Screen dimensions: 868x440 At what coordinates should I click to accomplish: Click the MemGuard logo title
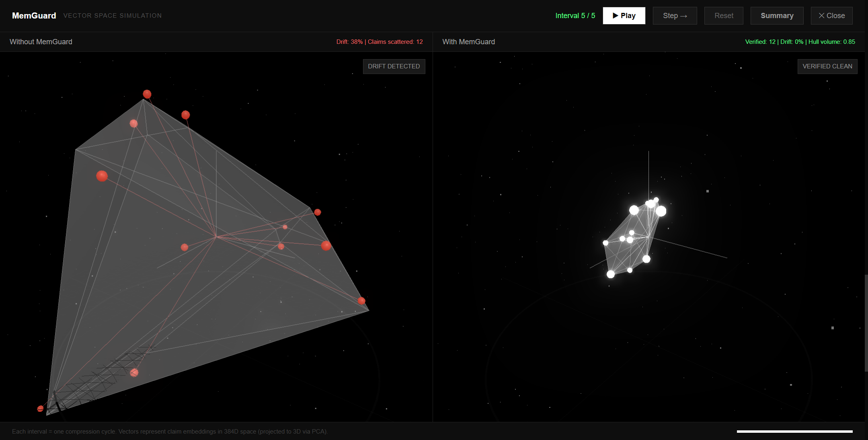tap(34, 16)
